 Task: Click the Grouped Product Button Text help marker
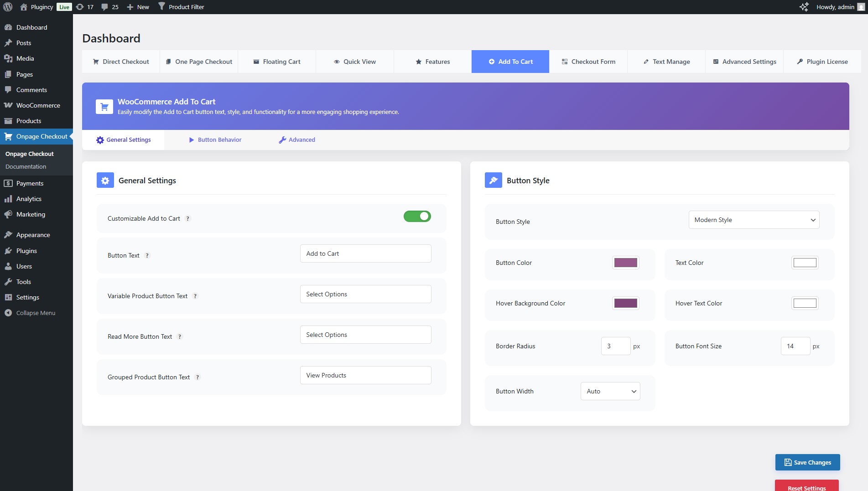198,377
